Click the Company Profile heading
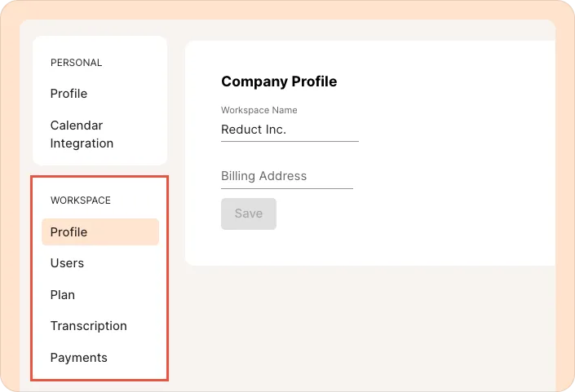Screen dimensions: 575x392 (x=279, y=81)
